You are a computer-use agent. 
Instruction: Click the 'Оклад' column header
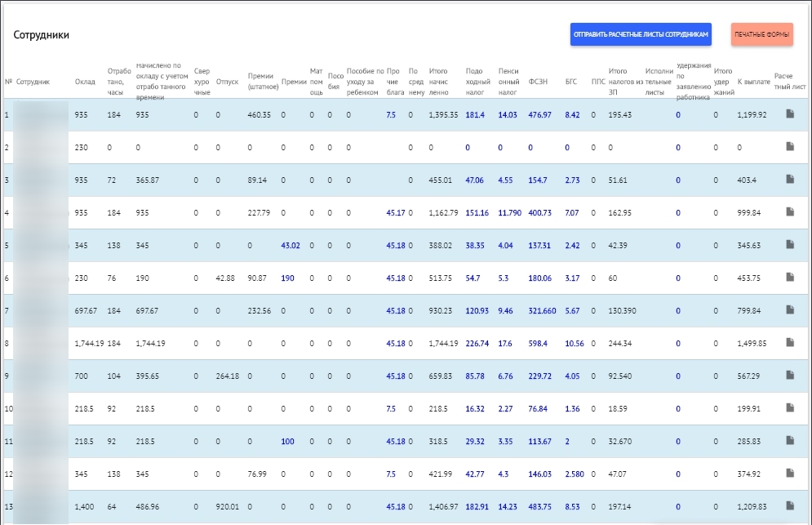pyautogui.click(x=84, y=82)
